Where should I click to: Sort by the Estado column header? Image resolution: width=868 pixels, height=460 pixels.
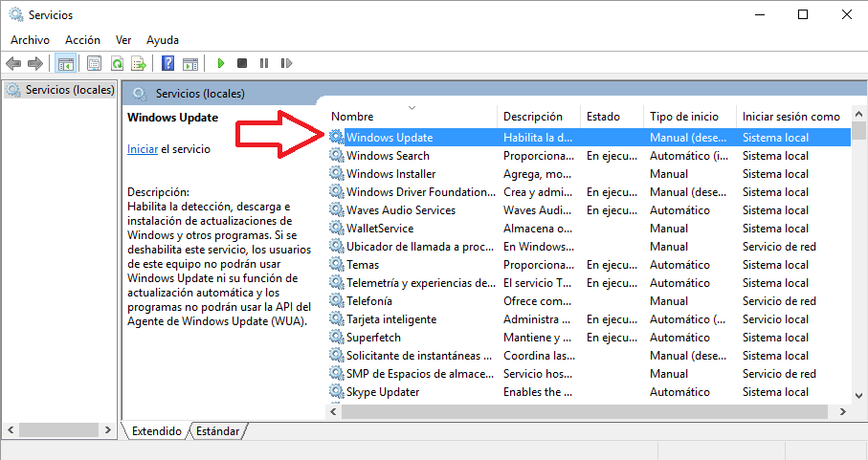tap(612, 116)
